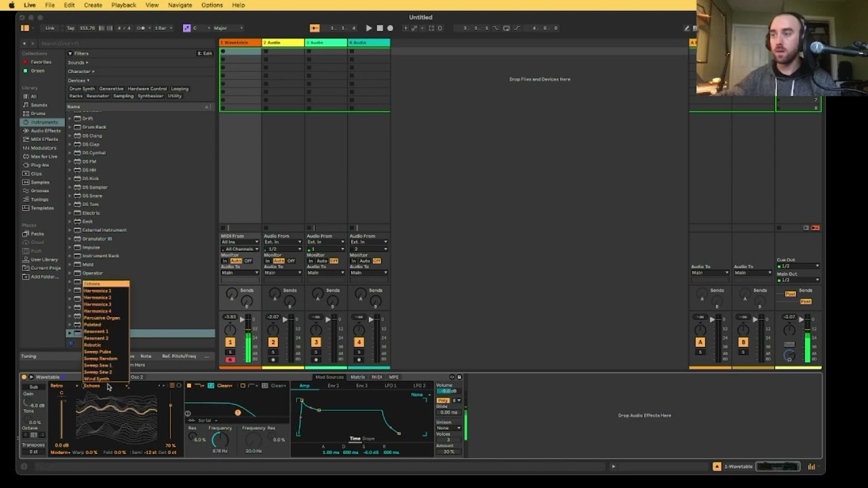Click the browser Edit button
The height and width of the screenshot is (488, 868).
tap(205, 53)
